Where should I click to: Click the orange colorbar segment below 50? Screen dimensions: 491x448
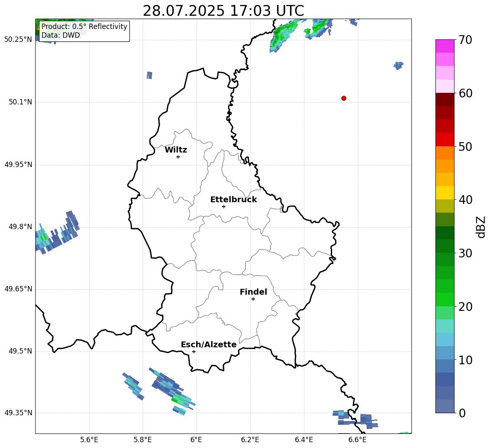(445, 153)
